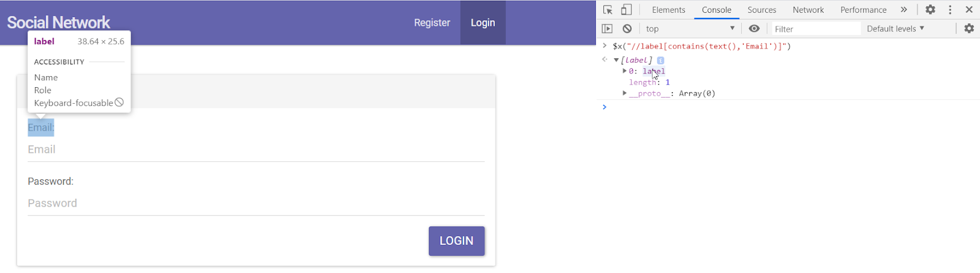Open the Default levels dropdown
The image size is (980, 273).
tap(895, 29)
